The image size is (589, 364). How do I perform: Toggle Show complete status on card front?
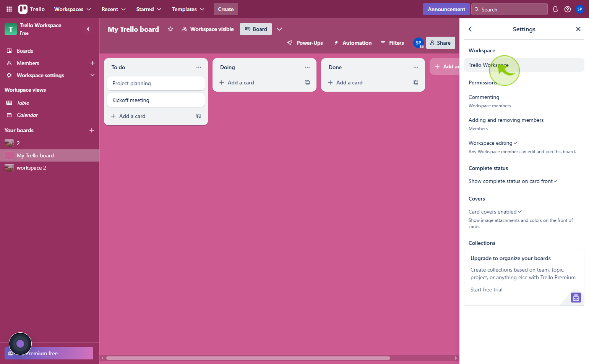524,181
